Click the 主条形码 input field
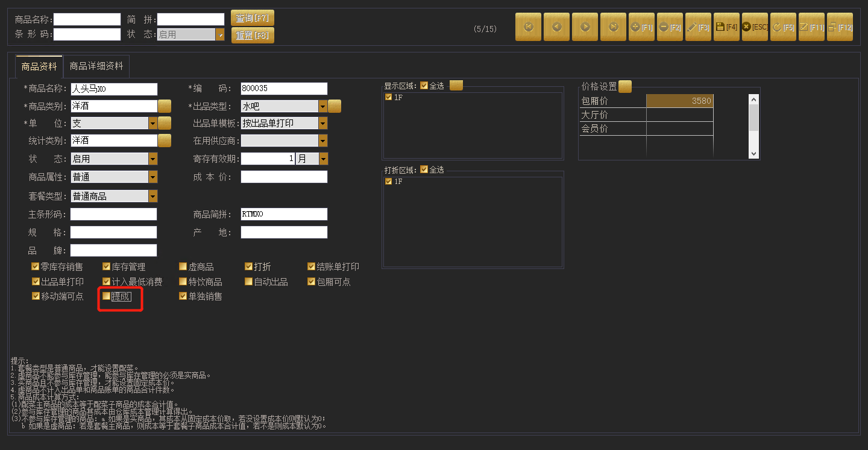868x450 pixels. click(x=113, y=214)
